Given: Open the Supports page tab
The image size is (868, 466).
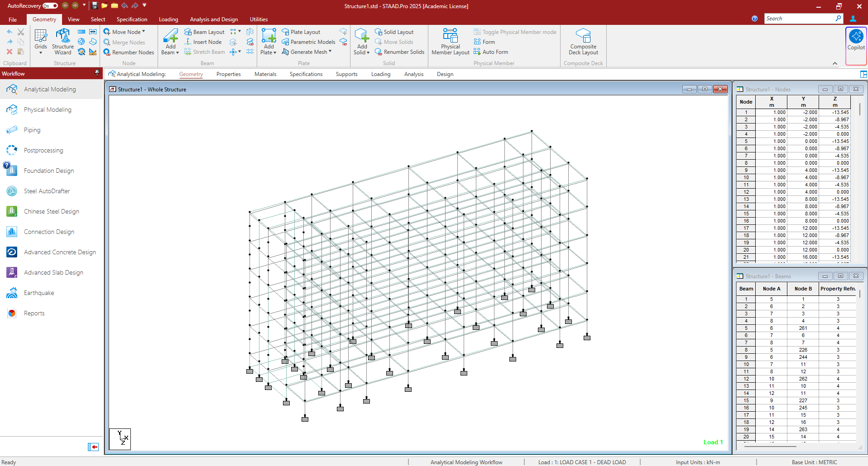Looking at the screenshot, I should [346, 74].
